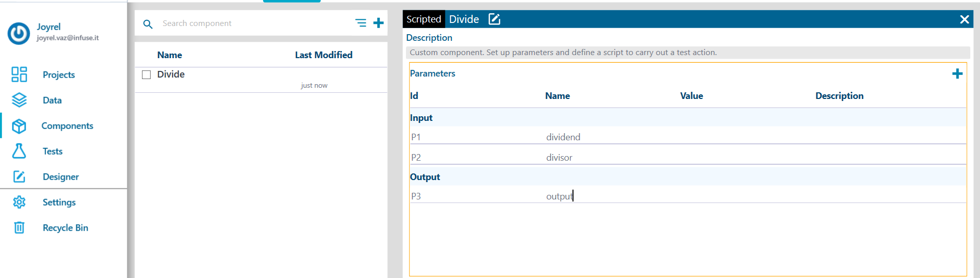
Task: Click the dividend parameter name field
Action: click(612, 137)
